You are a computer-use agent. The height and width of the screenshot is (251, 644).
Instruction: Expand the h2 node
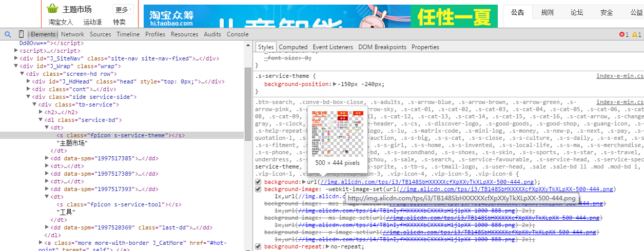pyautogui.click(x=41, y=112)
